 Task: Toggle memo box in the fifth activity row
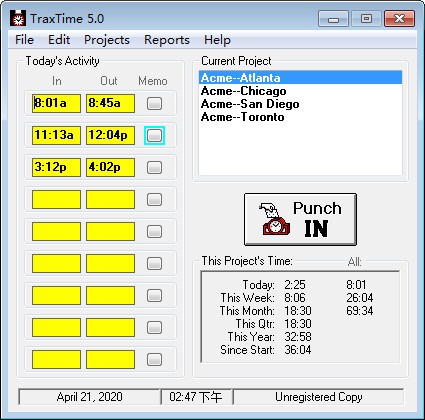(x=154, y=231)
